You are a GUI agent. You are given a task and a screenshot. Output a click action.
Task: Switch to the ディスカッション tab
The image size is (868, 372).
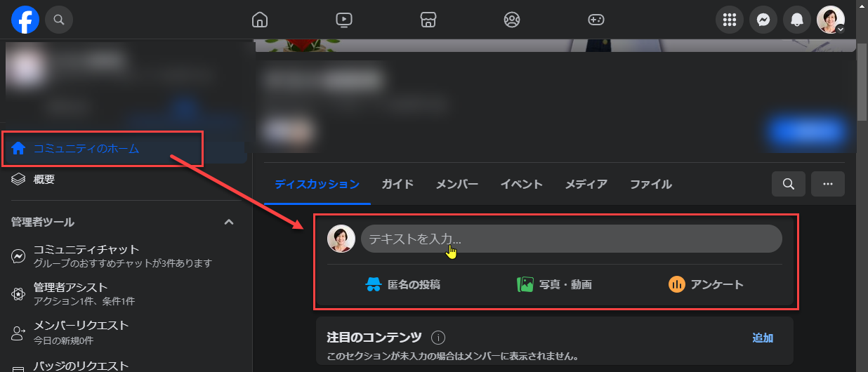point(317,185)
